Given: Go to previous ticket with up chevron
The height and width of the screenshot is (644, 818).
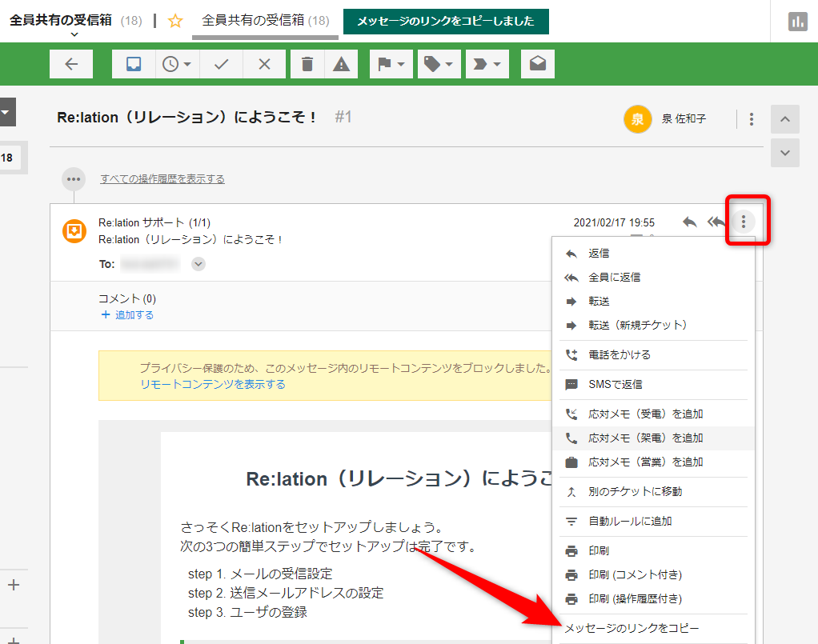Looking at the screenshot, I should click(x=785, y=119).
